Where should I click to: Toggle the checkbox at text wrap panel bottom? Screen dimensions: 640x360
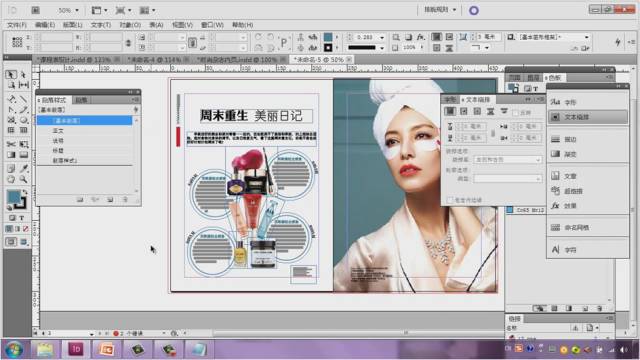450,200
